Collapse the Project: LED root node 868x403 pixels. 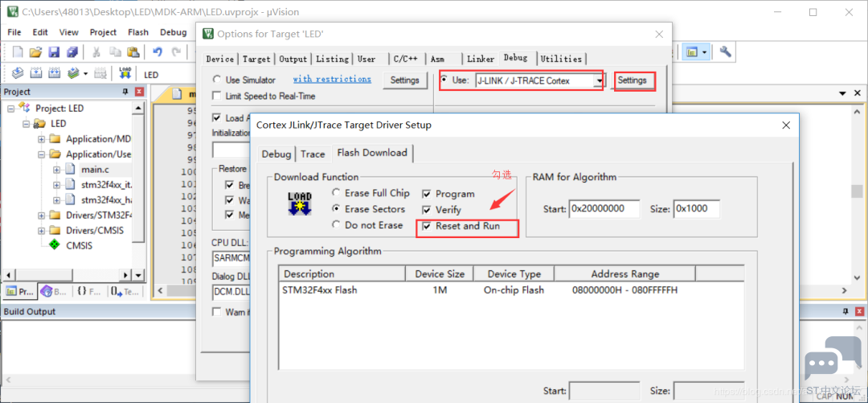(x=11, y=108)
